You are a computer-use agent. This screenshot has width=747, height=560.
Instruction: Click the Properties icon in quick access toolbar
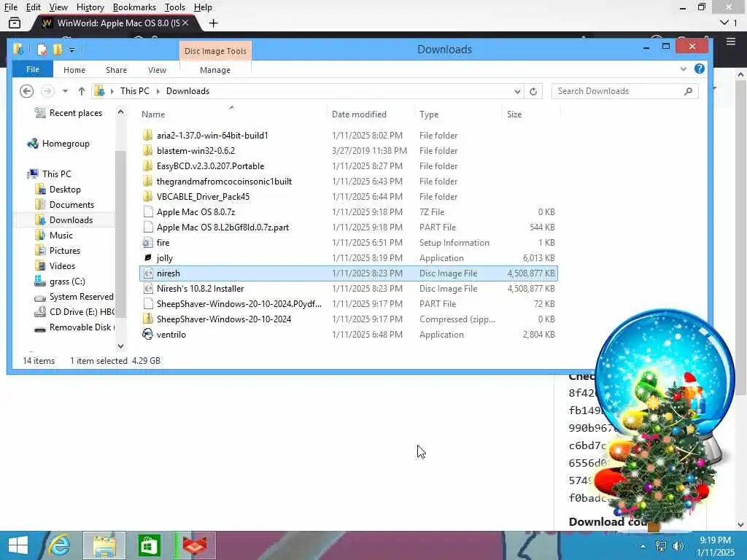click(x=42, y=50)
